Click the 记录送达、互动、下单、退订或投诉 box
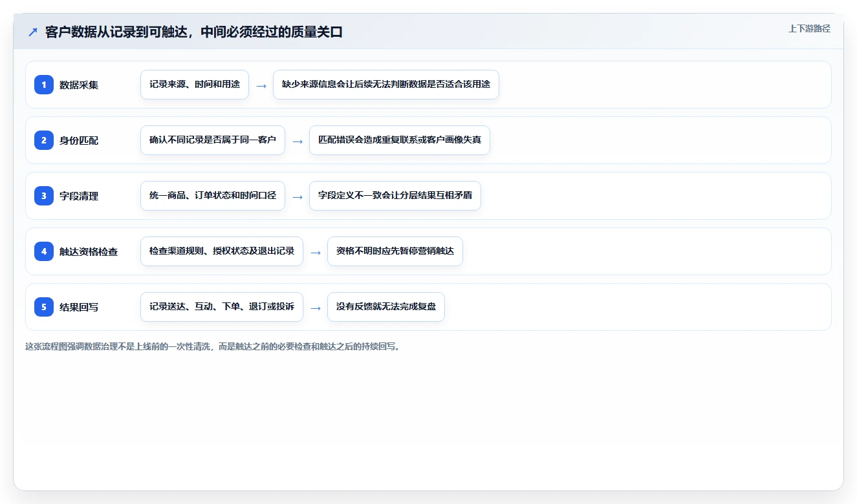This screenshot has height=504, width=857. tap(222, 307)
